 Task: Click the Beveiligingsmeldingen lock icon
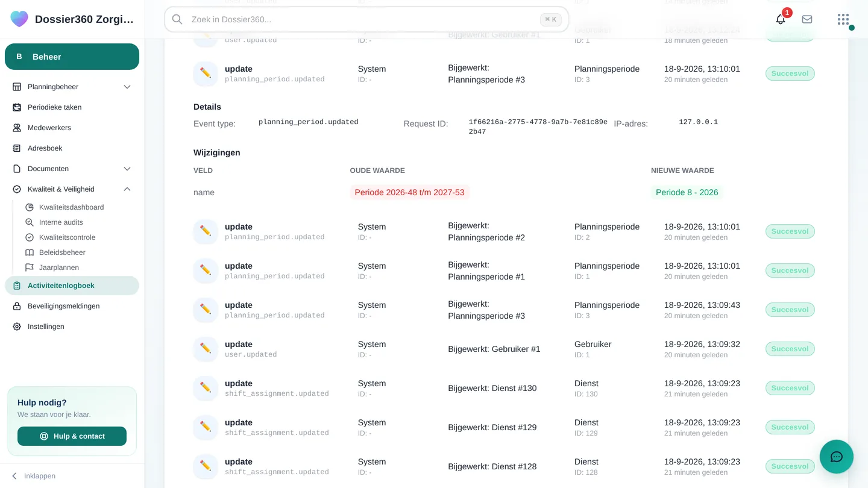click(17, 306)
